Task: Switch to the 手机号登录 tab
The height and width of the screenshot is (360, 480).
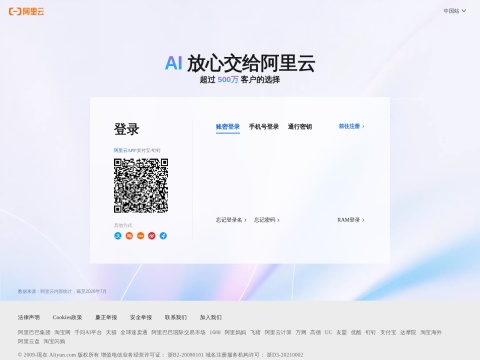Action: pos(264,127)
